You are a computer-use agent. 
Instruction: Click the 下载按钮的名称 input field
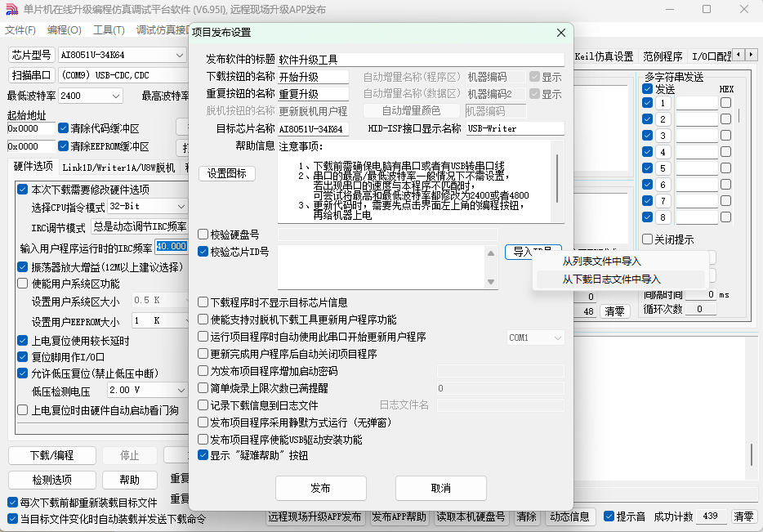[x=314, y=77]
